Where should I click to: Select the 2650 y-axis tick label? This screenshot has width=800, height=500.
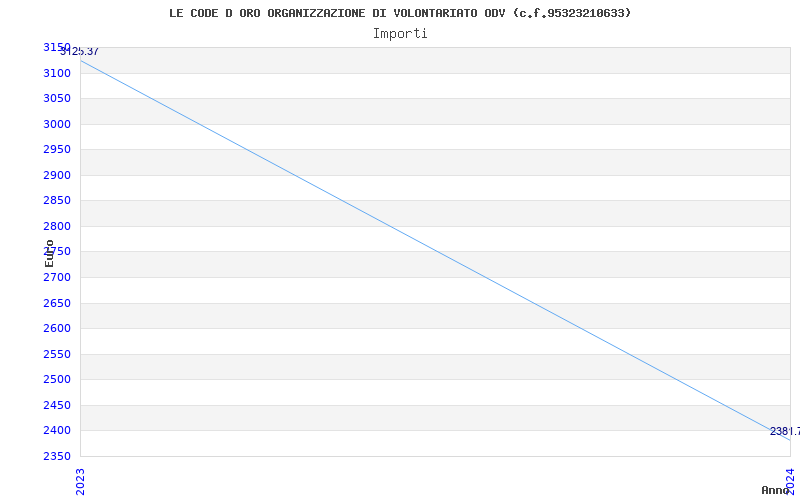[57, 304]
